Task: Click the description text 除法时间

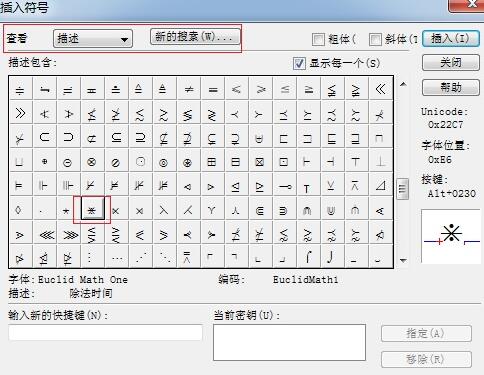Action: click(91, 294)
